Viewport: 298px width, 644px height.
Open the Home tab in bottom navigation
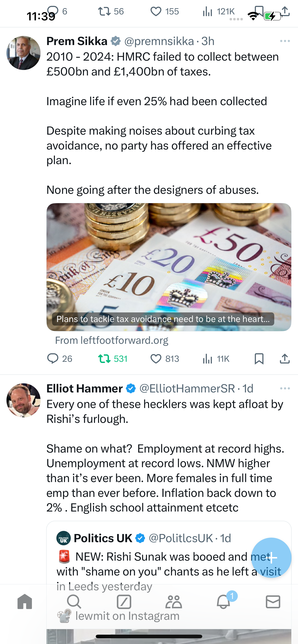[x=25, y=602]
